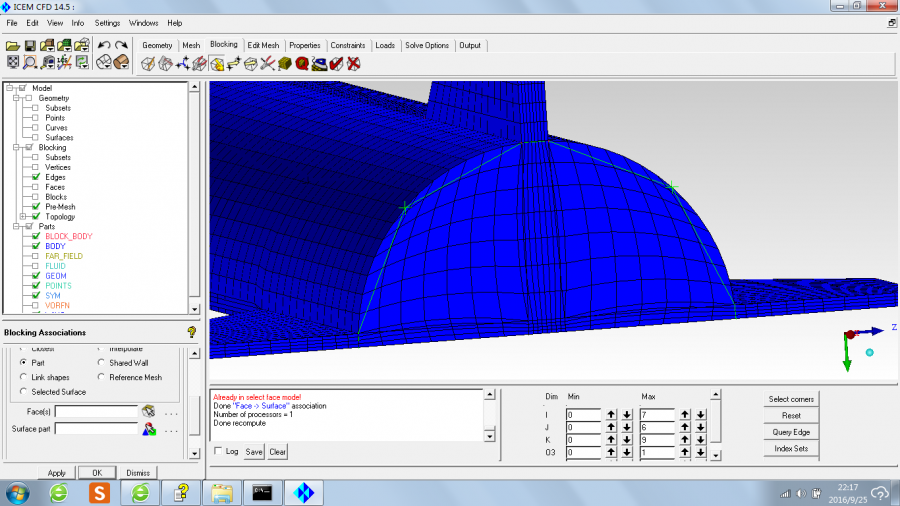Click the Open Project folder icon
The height and width of the screenshot is (506, 900).
click(12, 46)
